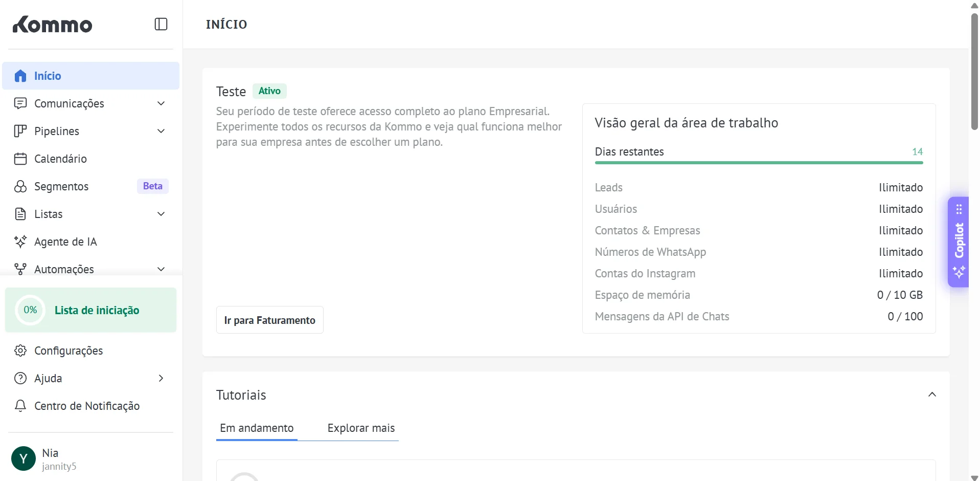Image resolution: width=980 pixels, height=481 pixels.
Task: Click the Automações branch icon
Action: tap(20, 269)
